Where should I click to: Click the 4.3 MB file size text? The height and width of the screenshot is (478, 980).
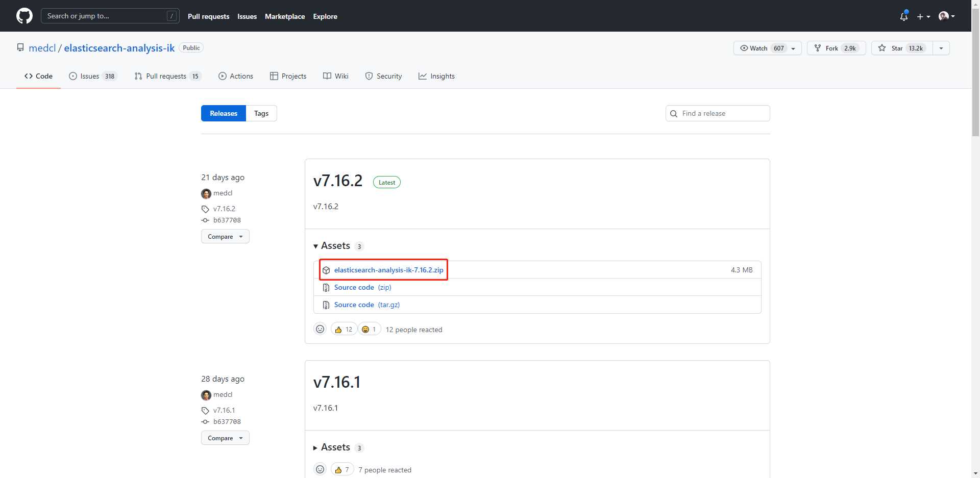[x=742, y=270]
